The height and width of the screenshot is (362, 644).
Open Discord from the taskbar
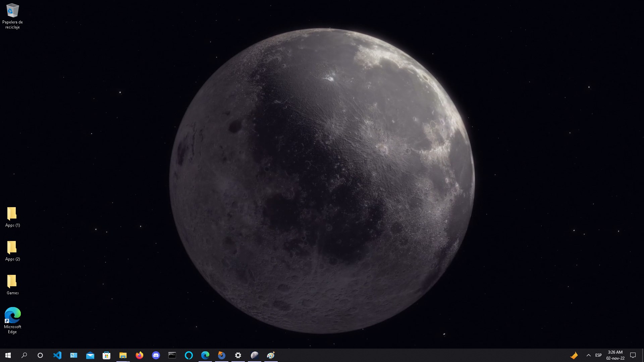(156, 355)
